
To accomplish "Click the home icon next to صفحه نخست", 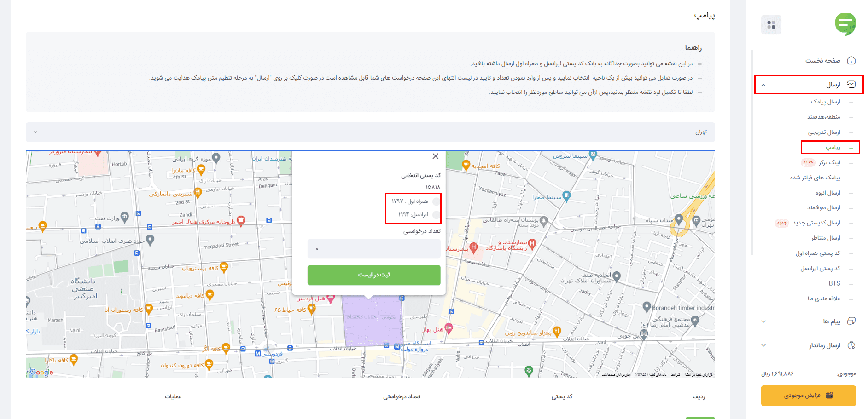I will pos(851,60).
